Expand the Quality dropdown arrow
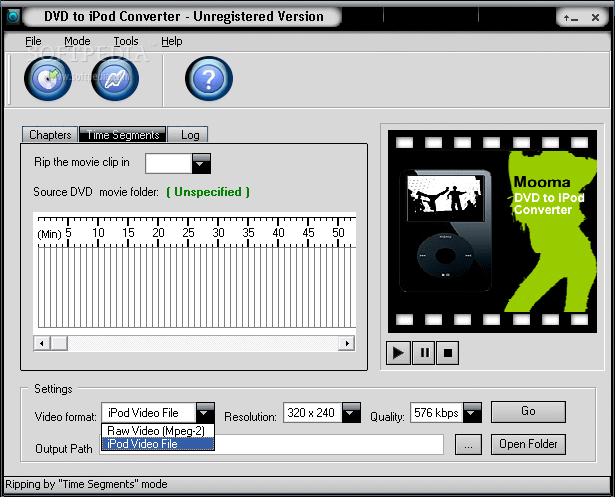 point(472,413)
